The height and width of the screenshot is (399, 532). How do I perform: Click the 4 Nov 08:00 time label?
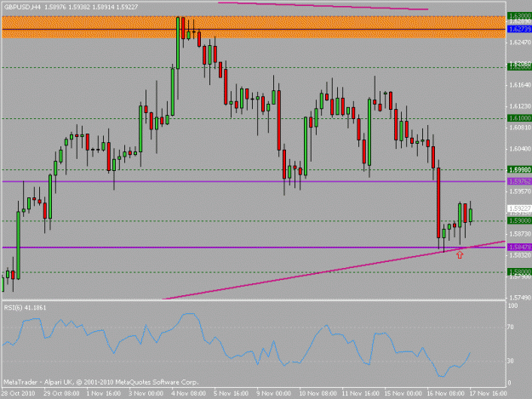[x=189, y=393]
